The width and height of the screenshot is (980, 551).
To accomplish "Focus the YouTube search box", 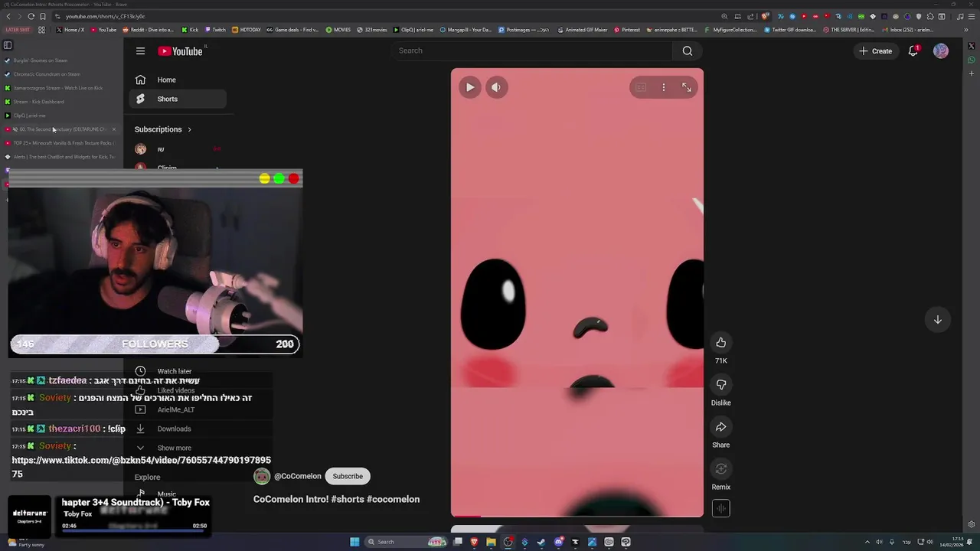I will (531, 51).
